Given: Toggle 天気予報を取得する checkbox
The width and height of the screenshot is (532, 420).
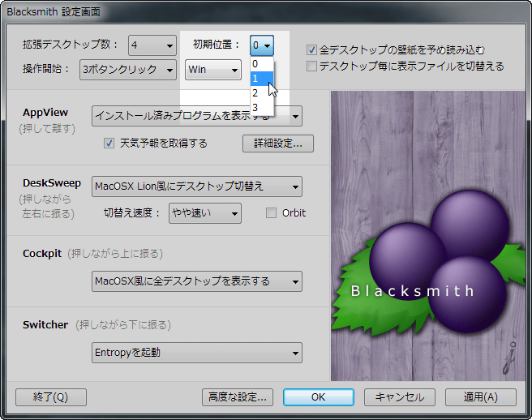Looking at the screenshot, I should point(109,144).
